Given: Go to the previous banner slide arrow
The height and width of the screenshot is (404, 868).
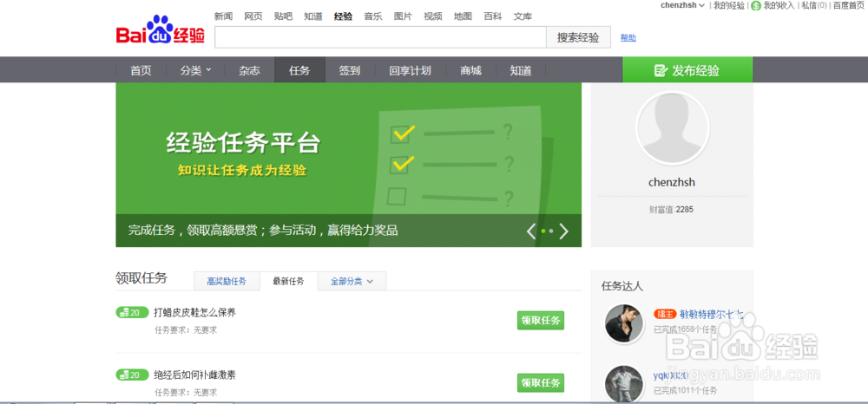Looking at the screenshot, I should 531,231.
